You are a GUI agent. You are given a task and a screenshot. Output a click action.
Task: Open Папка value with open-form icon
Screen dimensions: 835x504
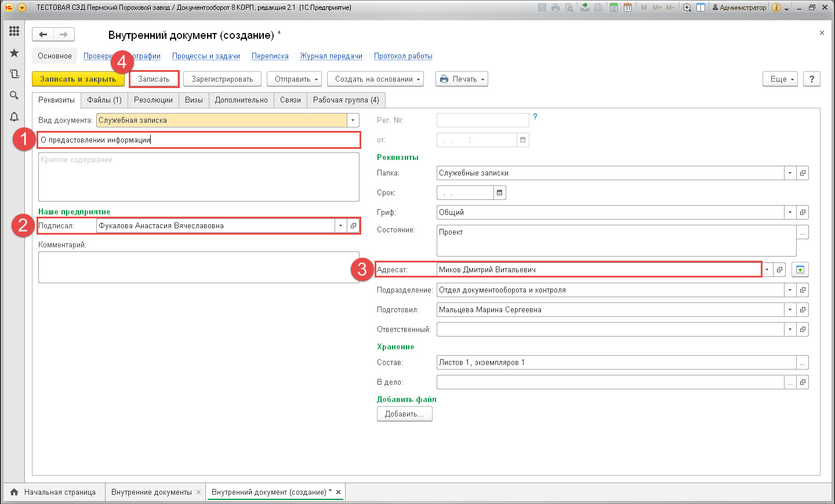(x=803, y=173)
